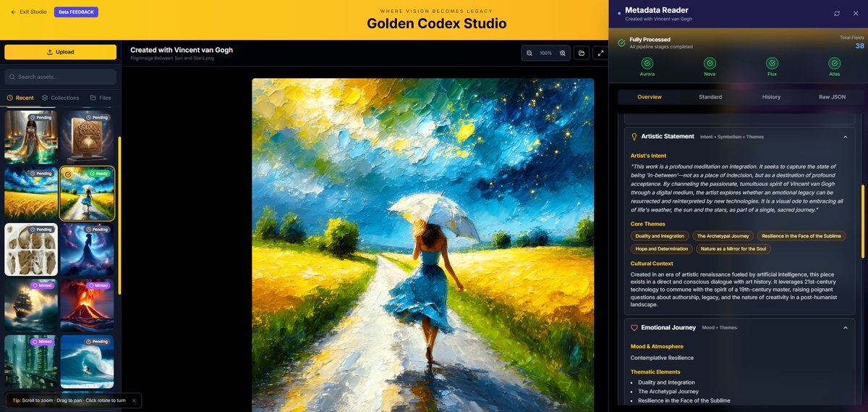Switch to the Collections tab
The height and width of the screenshot is (412, 868).
60,98
